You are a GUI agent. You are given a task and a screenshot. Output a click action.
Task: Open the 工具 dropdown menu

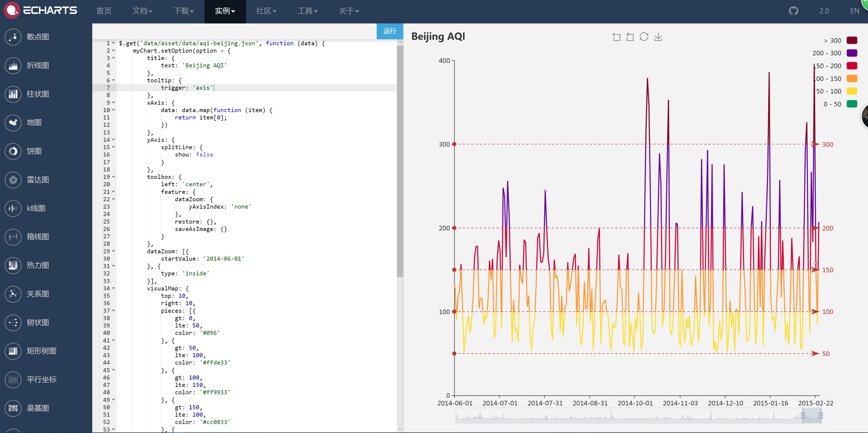308,11
